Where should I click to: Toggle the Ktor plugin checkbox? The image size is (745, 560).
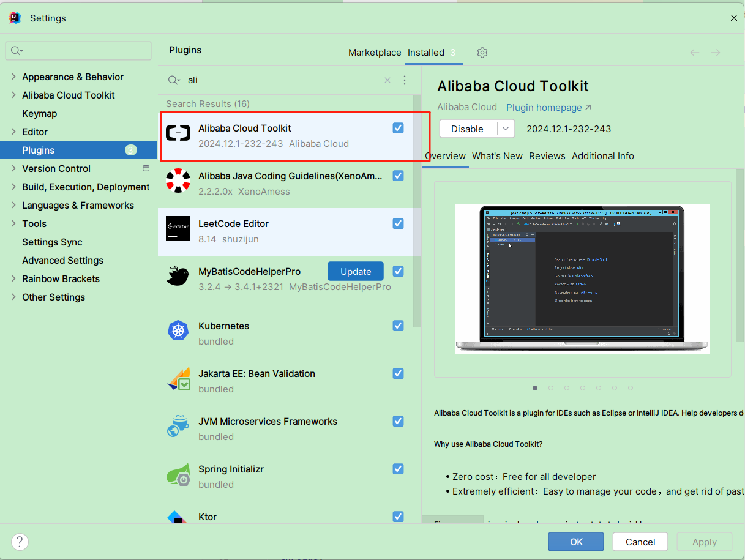(x=399, y=517)
